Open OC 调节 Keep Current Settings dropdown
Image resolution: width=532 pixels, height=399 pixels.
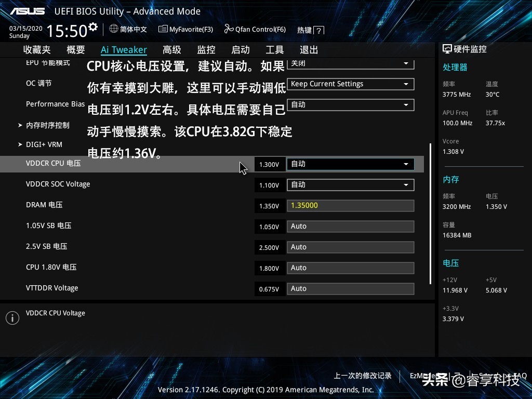pyautogui.click(x=350, y=84)
